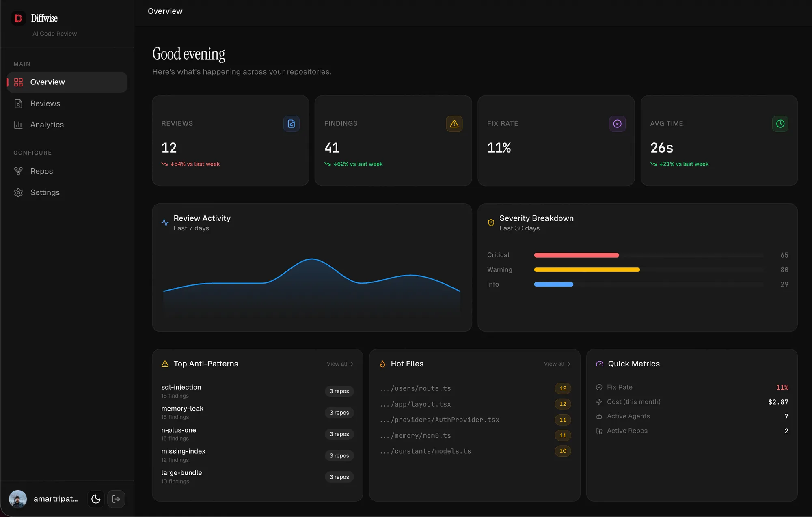Viewport: 812px width, 517px height.
Task: Click the red Critical severity bar
Action: click(x=577, y=255)
